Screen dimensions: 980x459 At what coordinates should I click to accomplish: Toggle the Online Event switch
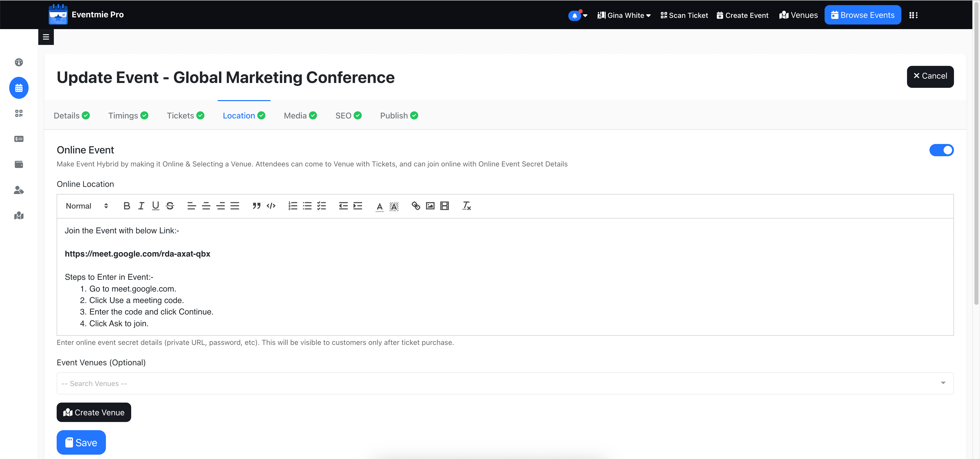point(941,150)
